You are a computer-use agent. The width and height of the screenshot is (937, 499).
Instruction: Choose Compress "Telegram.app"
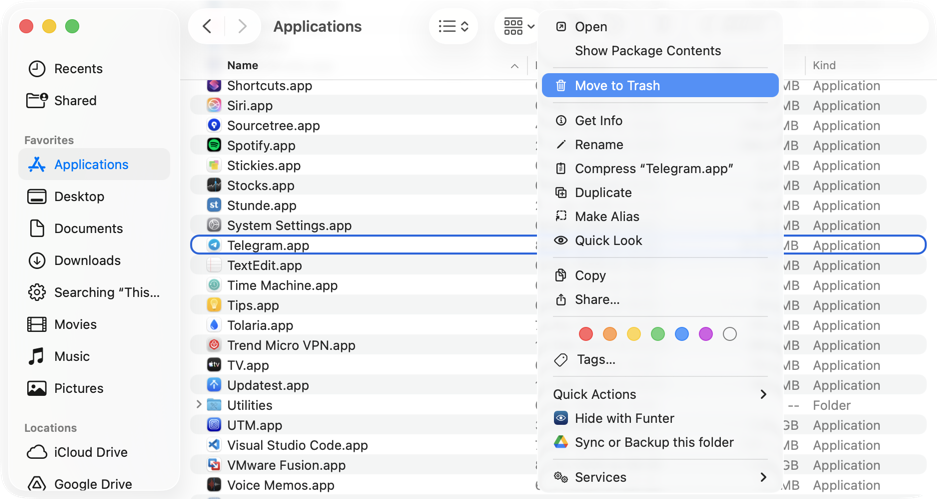[660, 169]
